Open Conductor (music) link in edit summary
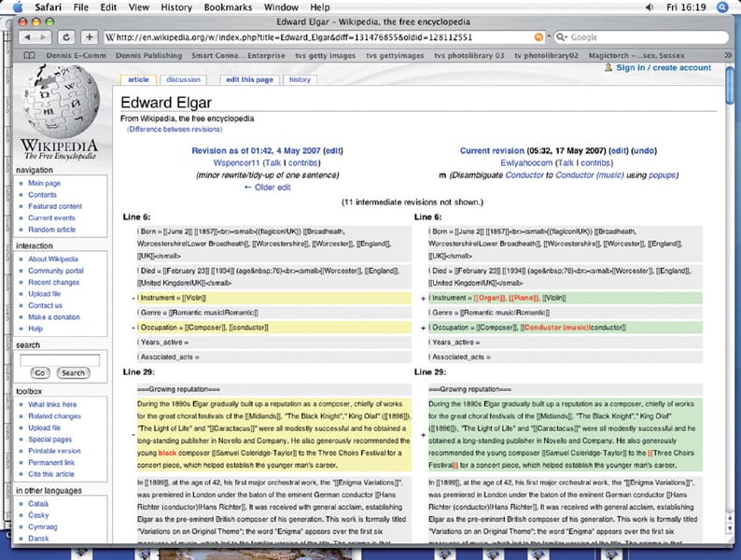Screen dimensions: 741x560 click(x=589, y=175)
